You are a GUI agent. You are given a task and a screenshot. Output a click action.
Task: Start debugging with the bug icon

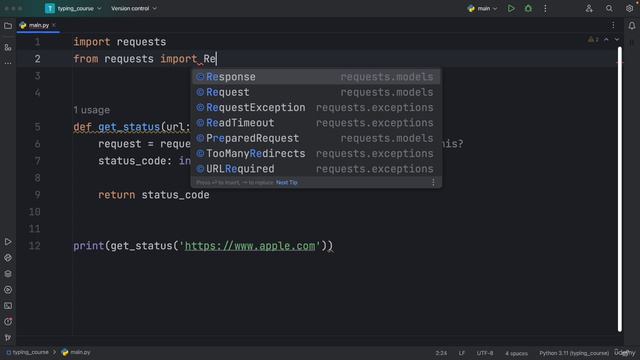pos(528,8)
